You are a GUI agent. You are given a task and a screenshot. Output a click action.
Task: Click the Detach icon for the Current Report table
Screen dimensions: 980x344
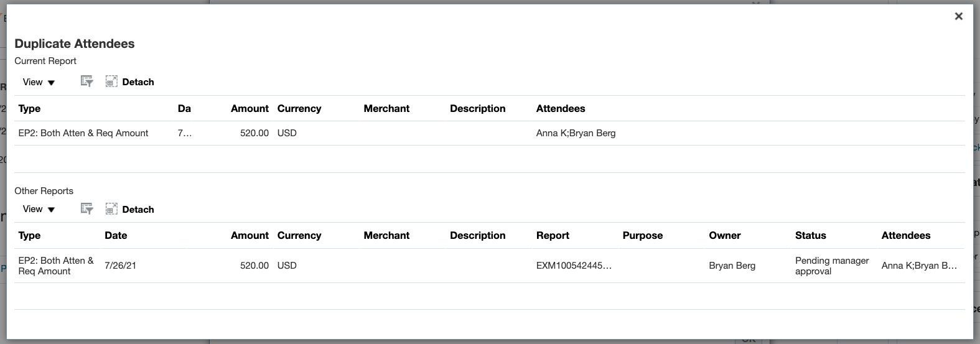[111, 81]
